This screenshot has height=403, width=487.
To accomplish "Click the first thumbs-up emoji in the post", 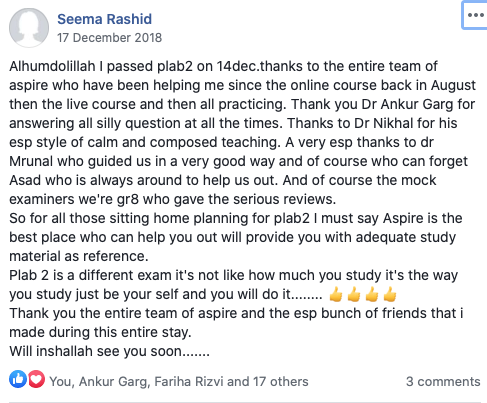I will (336, 295).
